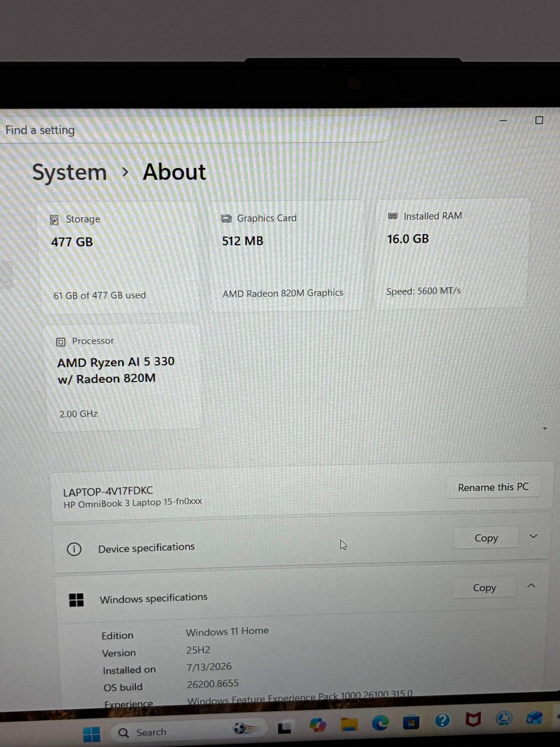Image resolution: width=560 pixels, height=747 pixels.
Task: Open the Storage card showing 477 GB
Action: point(119,257)
